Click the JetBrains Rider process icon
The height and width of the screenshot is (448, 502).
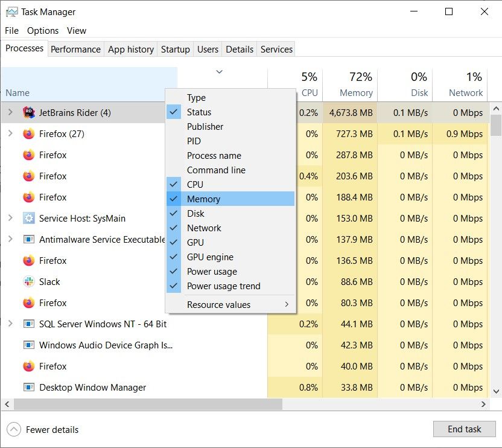30,112
